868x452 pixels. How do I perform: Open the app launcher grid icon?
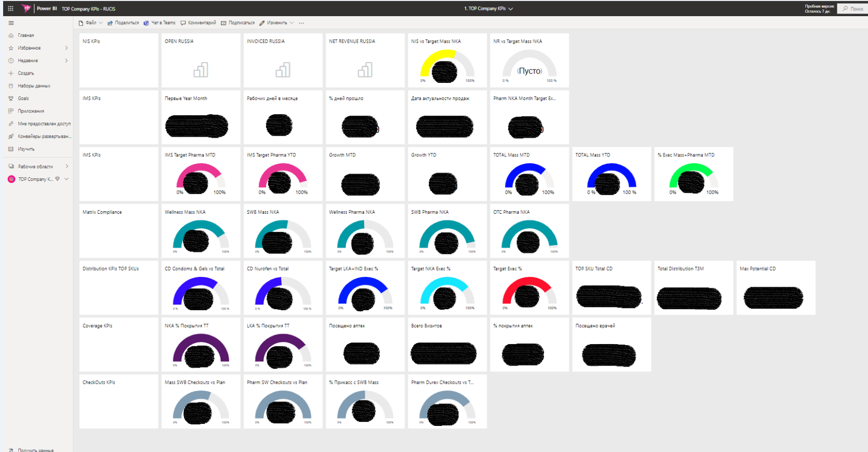point(10,8)
